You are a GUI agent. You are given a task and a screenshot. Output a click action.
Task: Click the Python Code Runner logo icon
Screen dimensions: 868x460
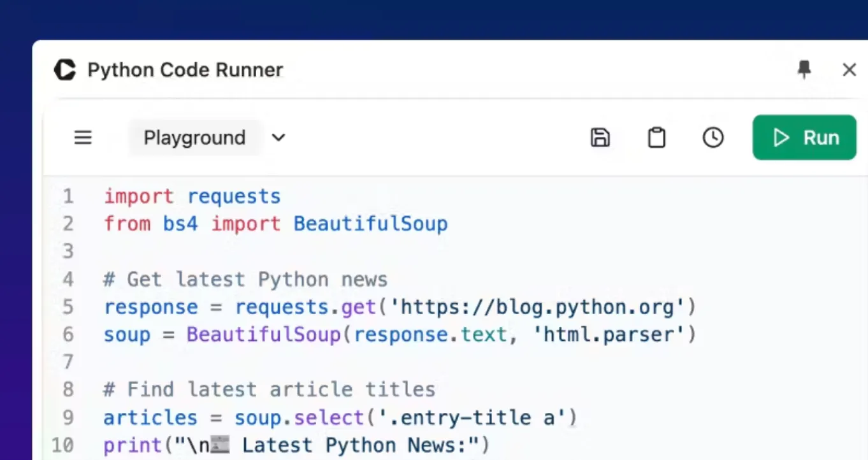pyautogui.click(x=65, y=69)
